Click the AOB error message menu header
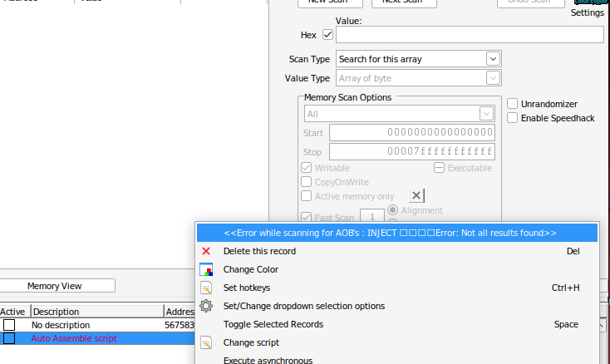Image resolution: width=610 pixels, height=364 pixels. [397, 233]
